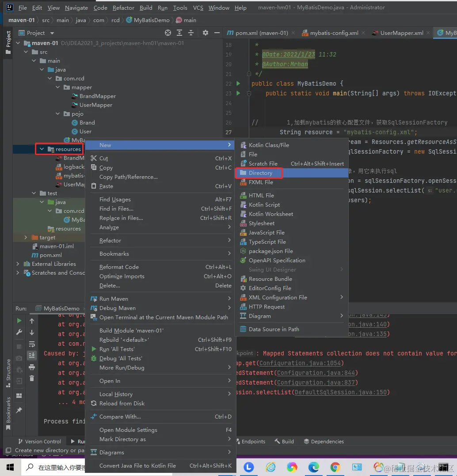Hide the Project panel with minus icon
Viewport: 457px width, 476px height.
pos(217,33)
